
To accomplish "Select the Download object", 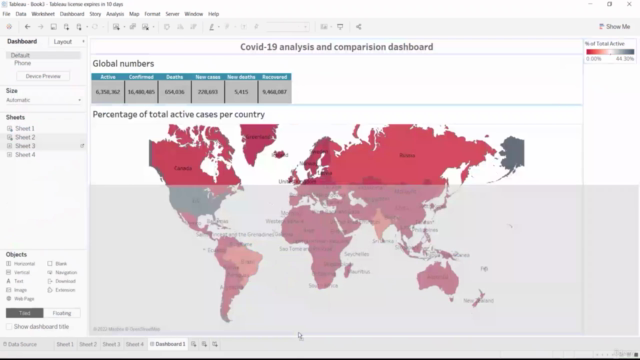I will [x=62, y=281].
